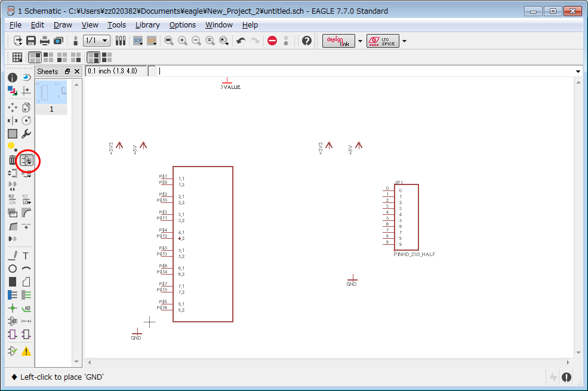Select the Split tool
The image size is (588, 391).
13,226
